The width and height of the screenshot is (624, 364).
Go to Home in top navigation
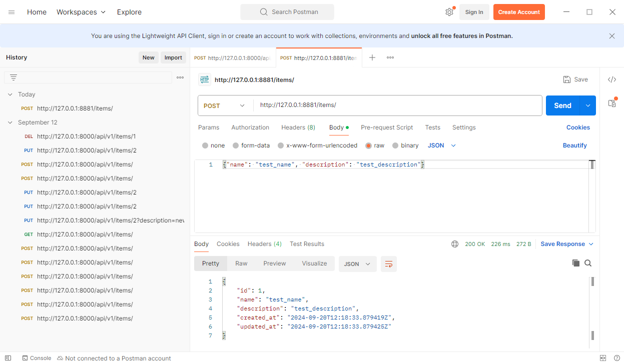tap(37, 12)
